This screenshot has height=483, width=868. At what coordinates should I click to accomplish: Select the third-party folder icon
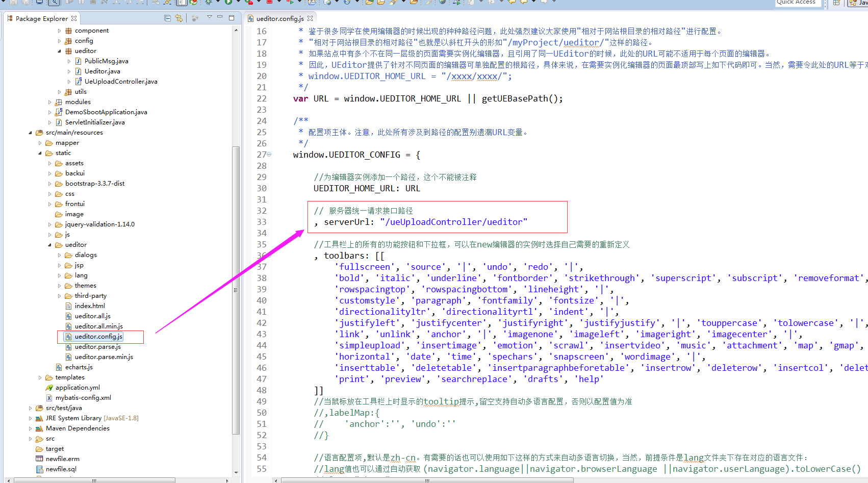(x=69, y=296)
